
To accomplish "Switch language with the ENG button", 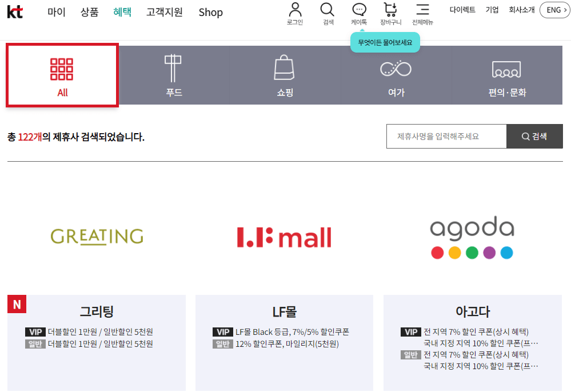I will coord(555,10).
